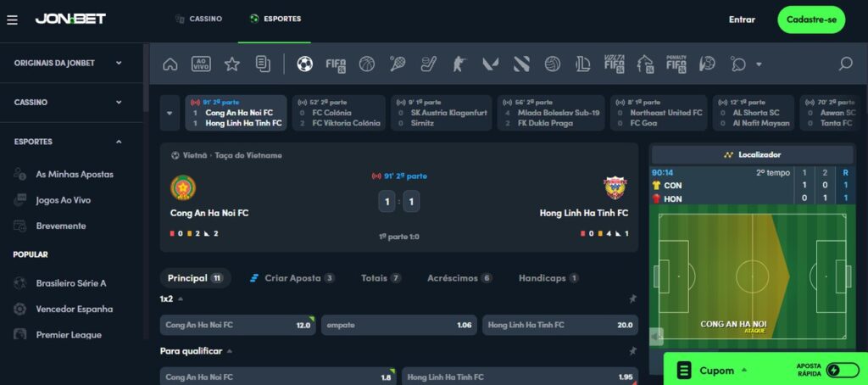The image size is (868, 385).
Task: Pin the Para qualificar market
Action: [632, 351]
